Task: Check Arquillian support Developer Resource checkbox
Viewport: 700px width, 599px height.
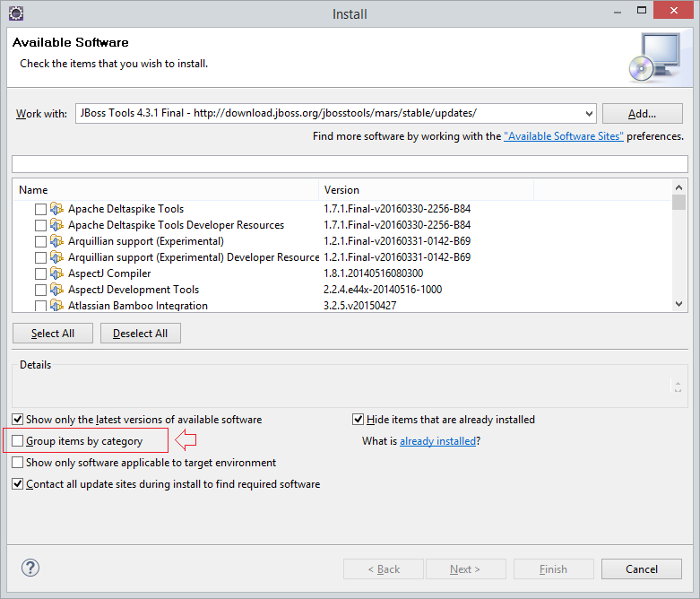Action: point(40,257)
